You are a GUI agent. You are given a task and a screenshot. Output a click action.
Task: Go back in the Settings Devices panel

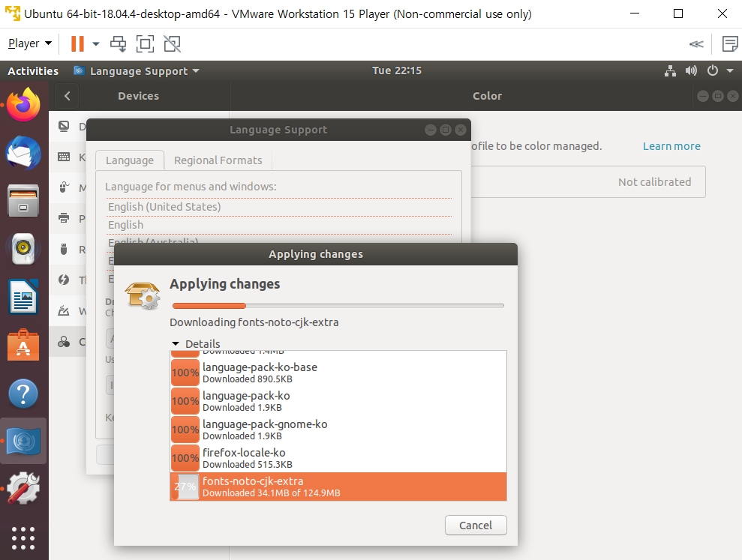click(68, 96)
